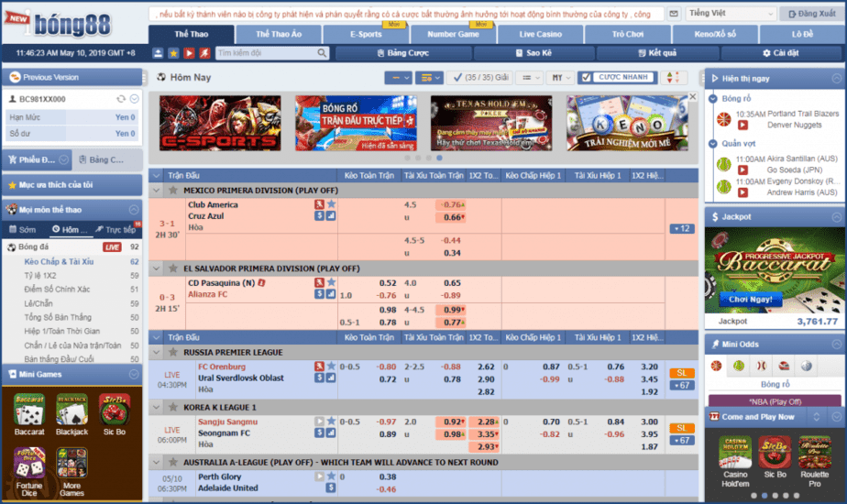
Task: Open the Basketball icon in Mini Odds
Action: 716,366
